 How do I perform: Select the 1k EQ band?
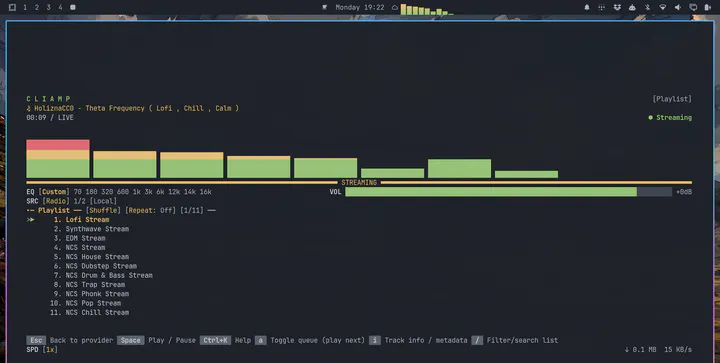[136, 192]
